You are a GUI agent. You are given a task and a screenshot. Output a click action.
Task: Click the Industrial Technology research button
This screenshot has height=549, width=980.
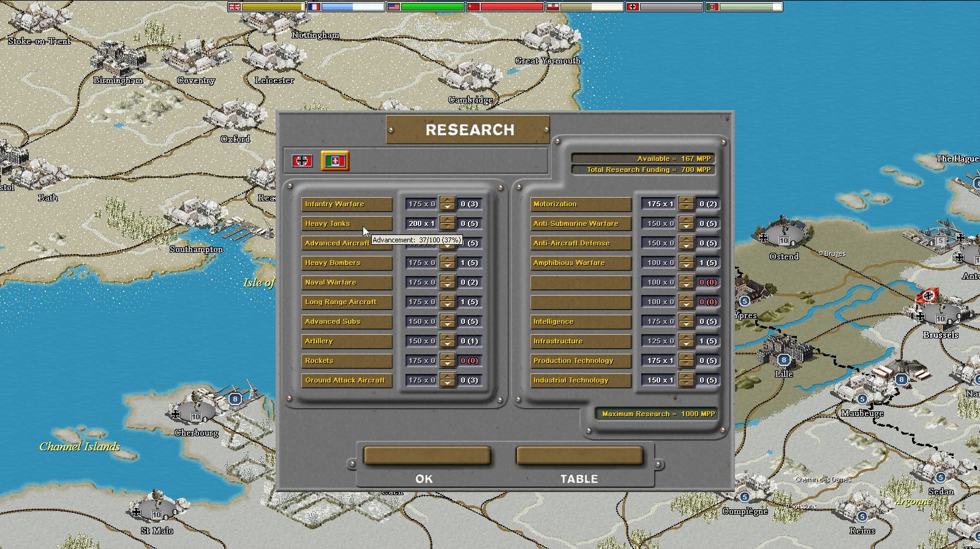(x=581, y=380)
